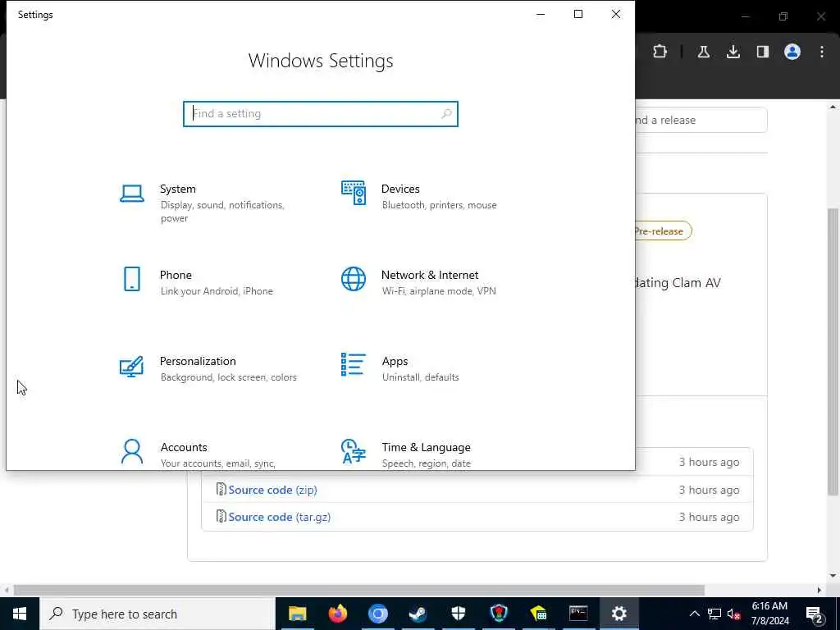Open Steam from taskbar

tap(418, 614)
